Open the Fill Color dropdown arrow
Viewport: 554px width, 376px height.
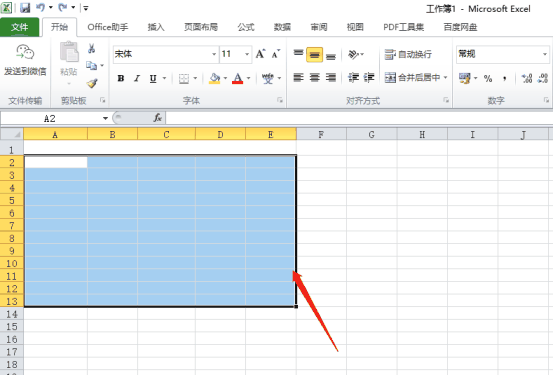point(225,78)
